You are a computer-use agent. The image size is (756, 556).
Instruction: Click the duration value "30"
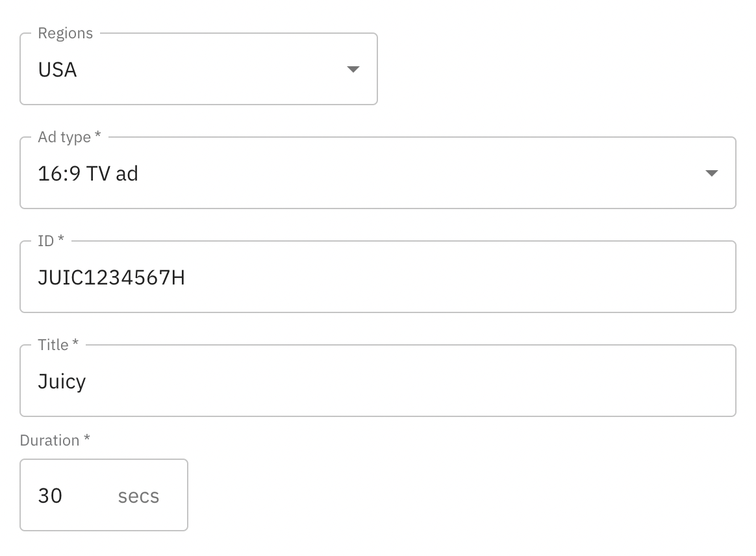point(50,496)
